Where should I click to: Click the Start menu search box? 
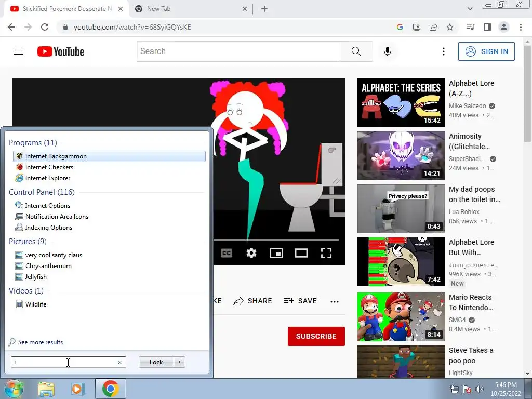(x=64, y=362)
